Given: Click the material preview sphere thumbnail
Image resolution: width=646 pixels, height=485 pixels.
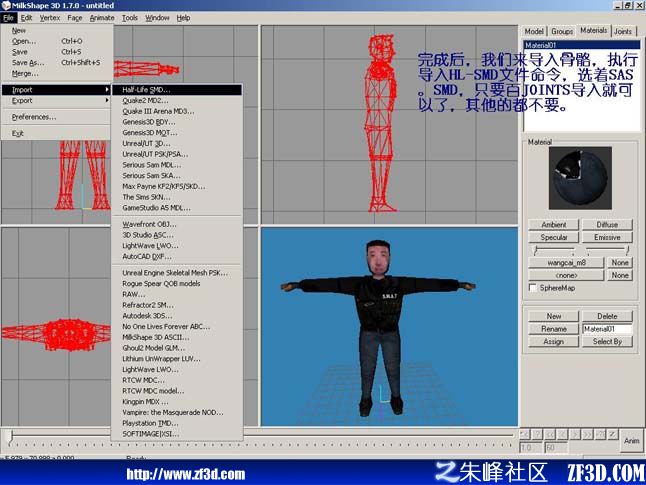Looking at the screenshot, I should pos(580,178).
